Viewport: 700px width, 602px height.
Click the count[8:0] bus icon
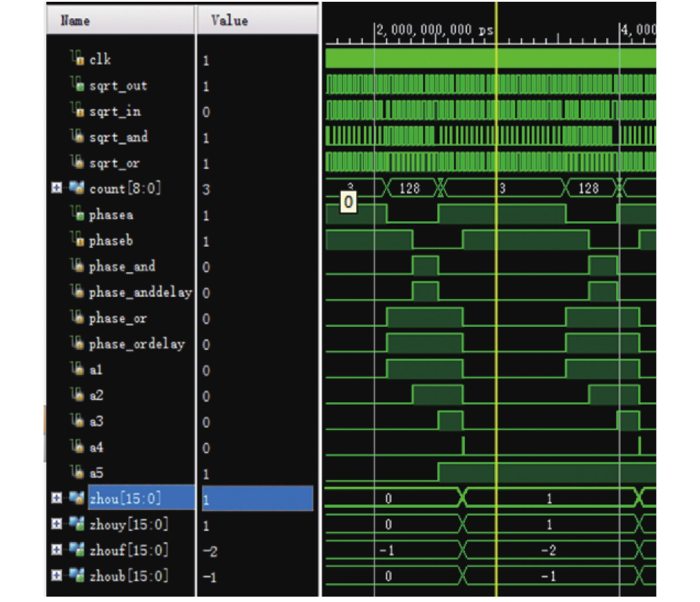tap(76, 188)
